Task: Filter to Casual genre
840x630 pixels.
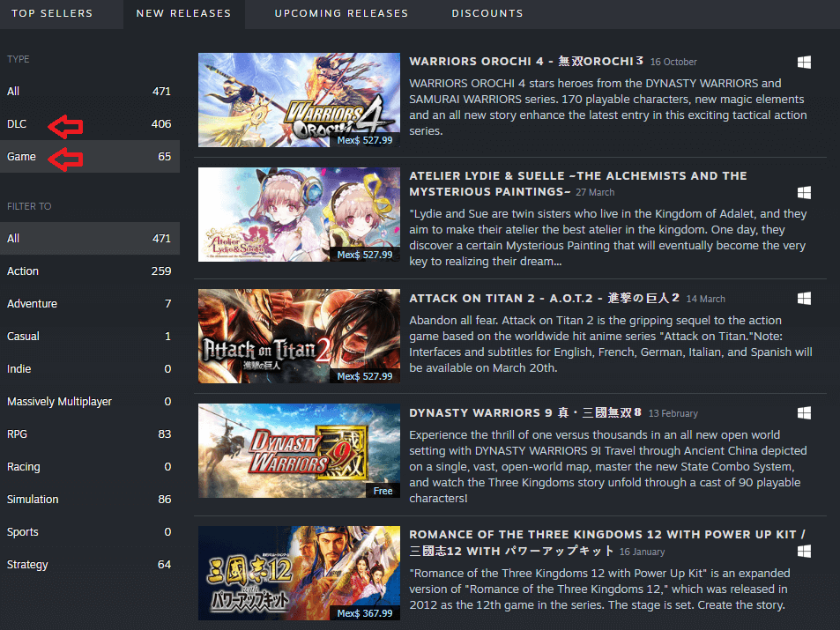Action: pyautogui.click(x=89, y=337)
